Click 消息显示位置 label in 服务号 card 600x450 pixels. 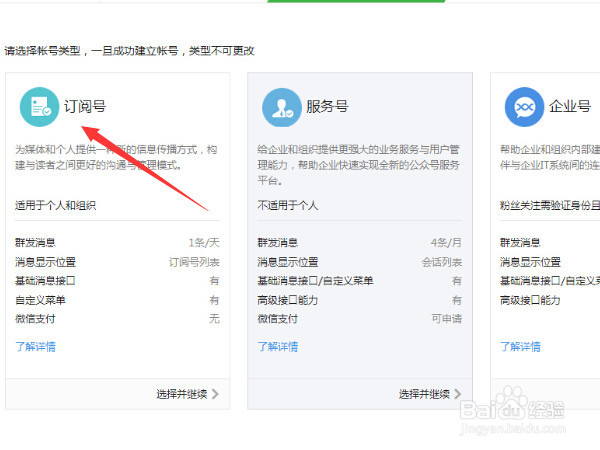[288, 262]
